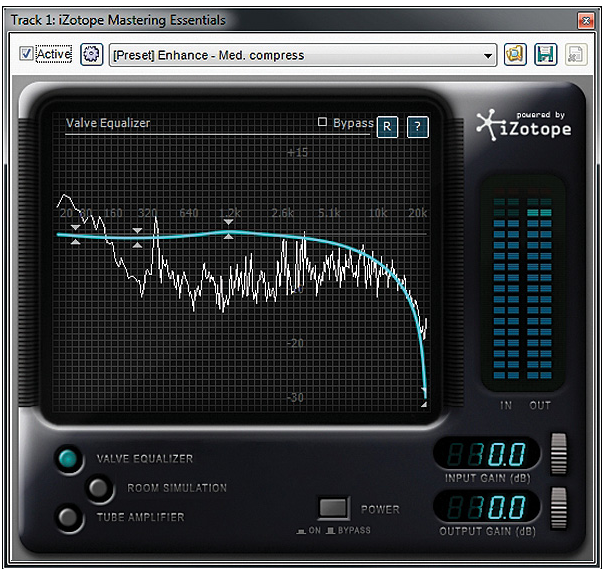
Task: Click the EQ node at 1.2k
Action: pos(228,229)
